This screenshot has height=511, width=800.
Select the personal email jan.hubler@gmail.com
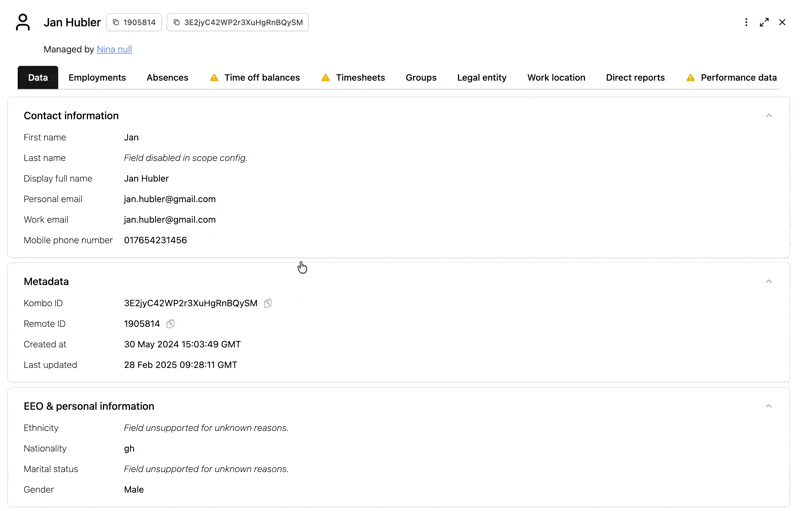170,199
